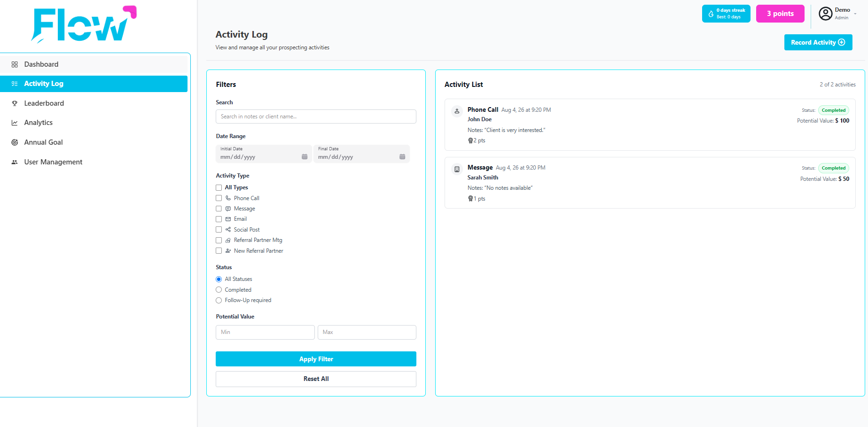
Task: Check the Social Post filter checkbox
Action: [x=219, y=230]
